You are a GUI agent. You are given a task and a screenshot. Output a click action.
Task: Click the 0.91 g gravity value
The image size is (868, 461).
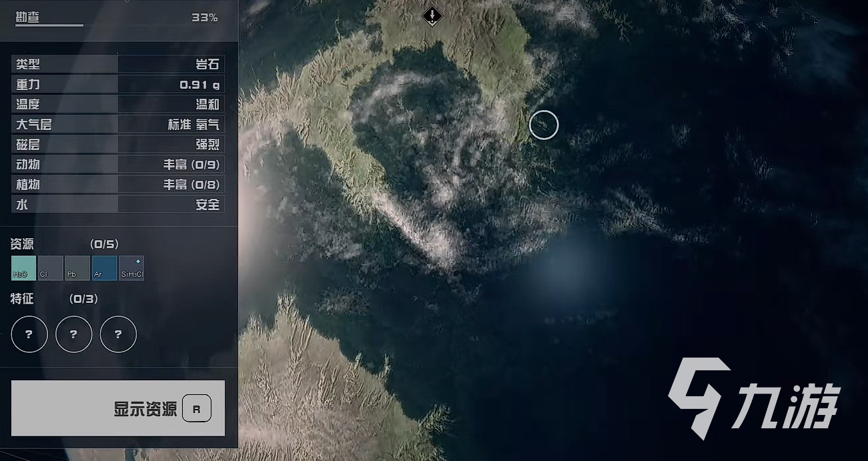[x=199, y=85]
